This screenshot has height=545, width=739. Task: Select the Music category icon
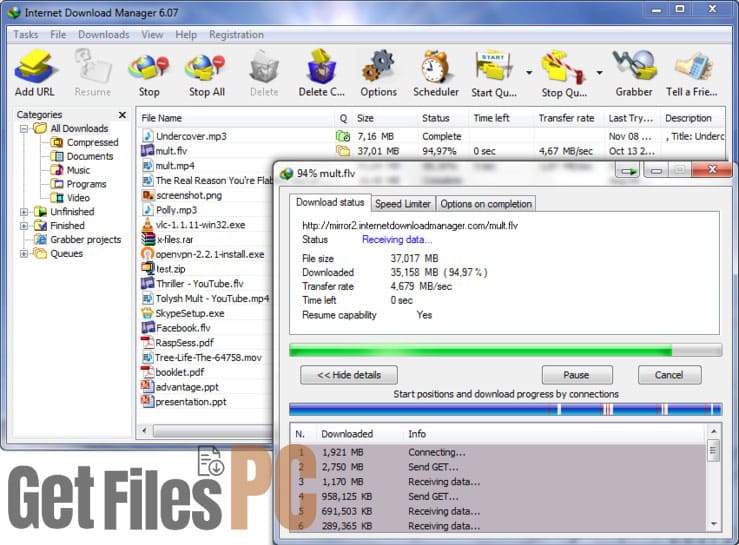point(57,170)
